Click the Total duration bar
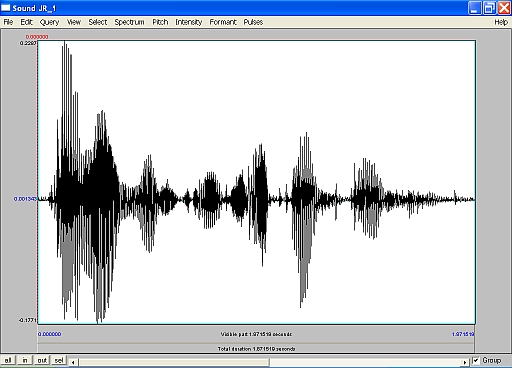 [x=256, y=349]
